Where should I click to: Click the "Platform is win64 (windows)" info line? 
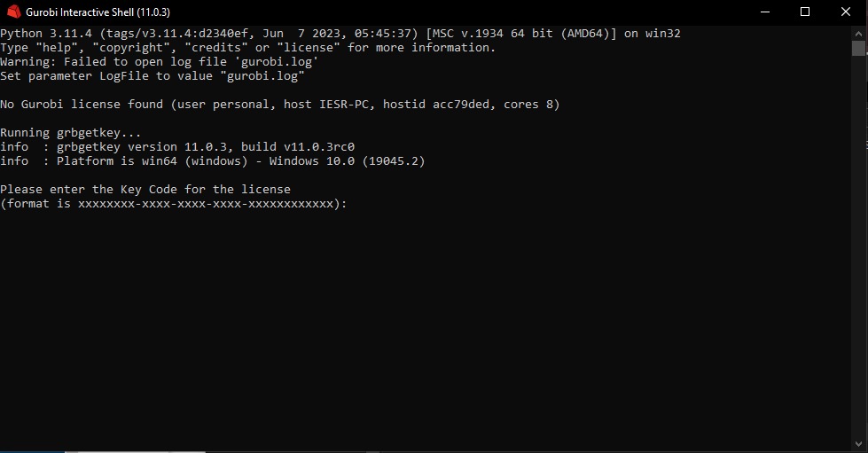(x=213, y=161)
